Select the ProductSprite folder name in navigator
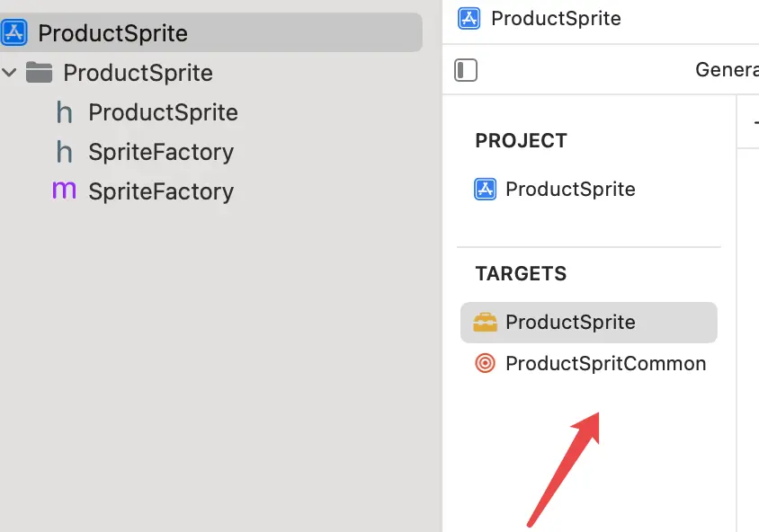This screenshot has width=759, height=532. (138, 73)
